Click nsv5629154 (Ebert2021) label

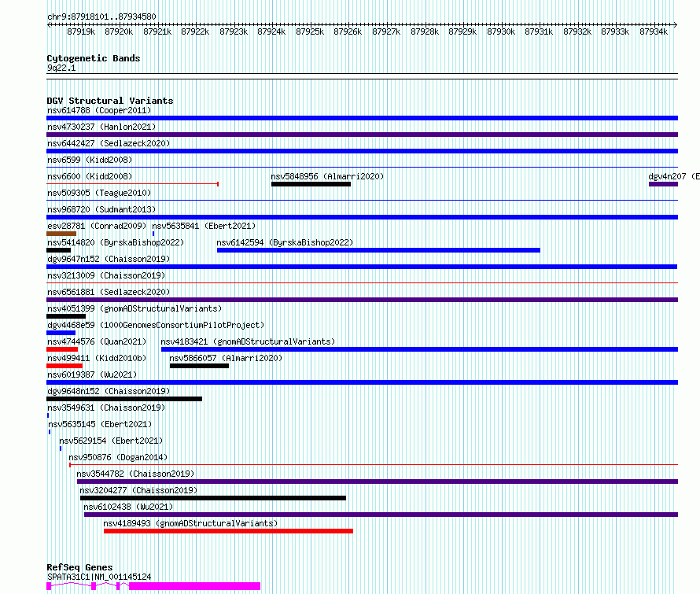click(111, 441)
